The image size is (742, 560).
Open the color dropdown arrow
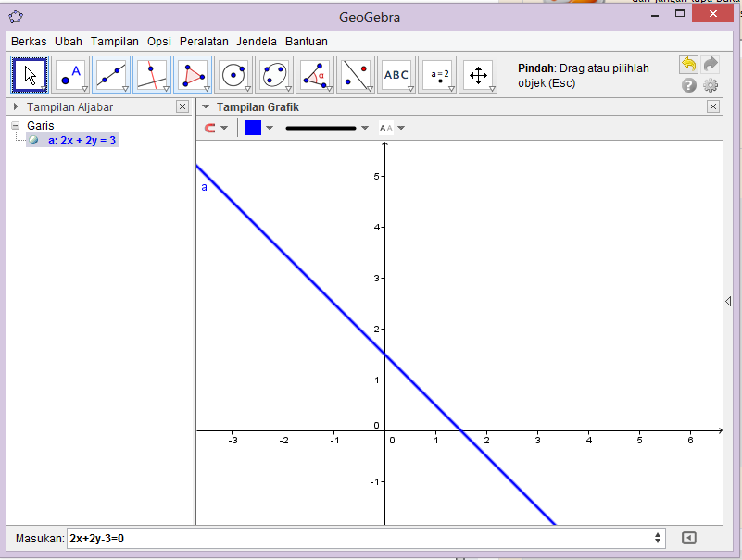270,128
